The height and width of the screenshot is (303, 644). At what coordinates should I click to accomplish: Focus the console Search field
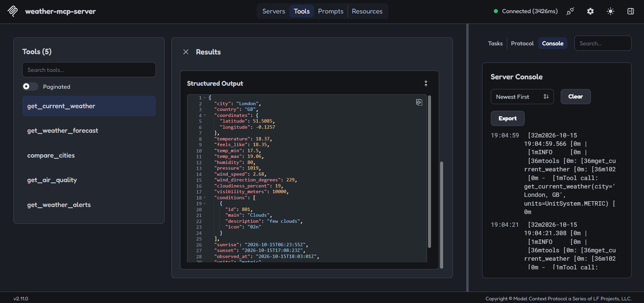click(x=603, y=43)
